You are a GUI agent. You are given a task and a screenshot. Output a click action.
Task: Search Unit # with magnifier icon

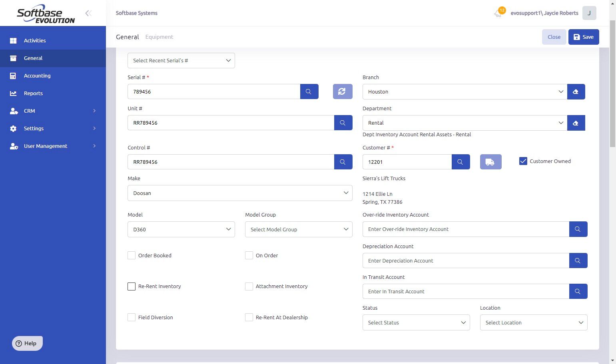click(x=343, y=123)
